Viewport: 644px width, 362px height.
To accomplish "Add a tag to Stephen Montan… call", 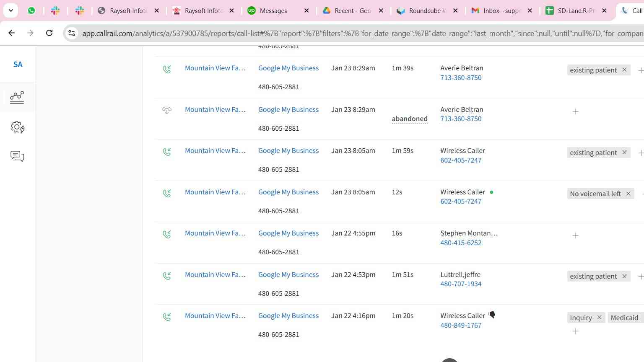I will click(x=575, y=236).
